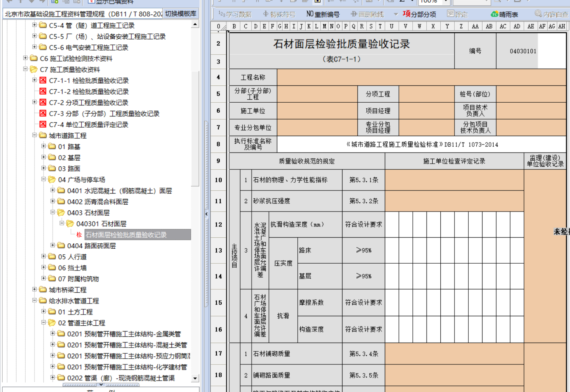Click the empty 桩号(部位) input cell
The height and width of the screenshot is (392, 570).
click(x=531, y=94)
